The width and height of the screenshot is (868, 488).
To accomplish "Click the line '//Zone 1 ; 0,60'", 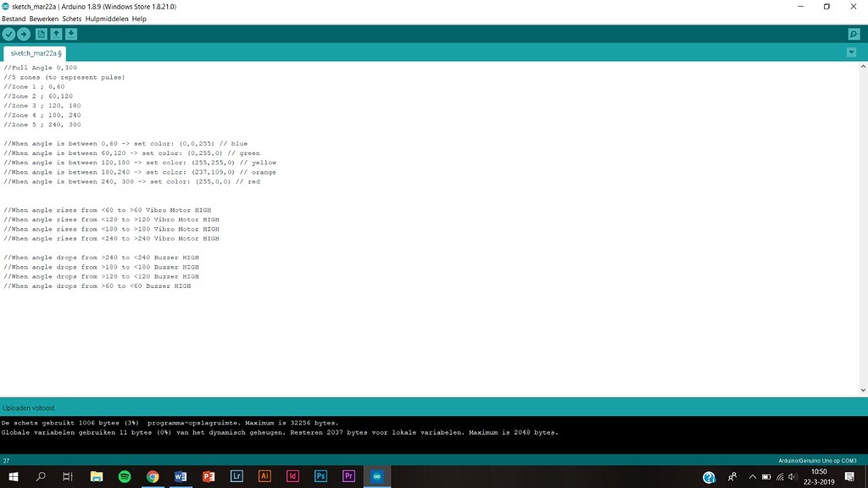I will point(34,87).
